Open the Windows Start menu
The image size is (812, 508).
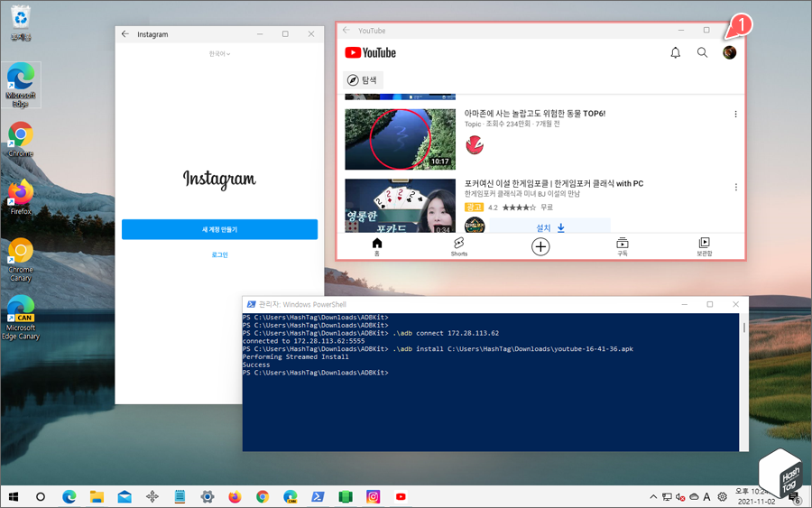click(x=13, y=497)
